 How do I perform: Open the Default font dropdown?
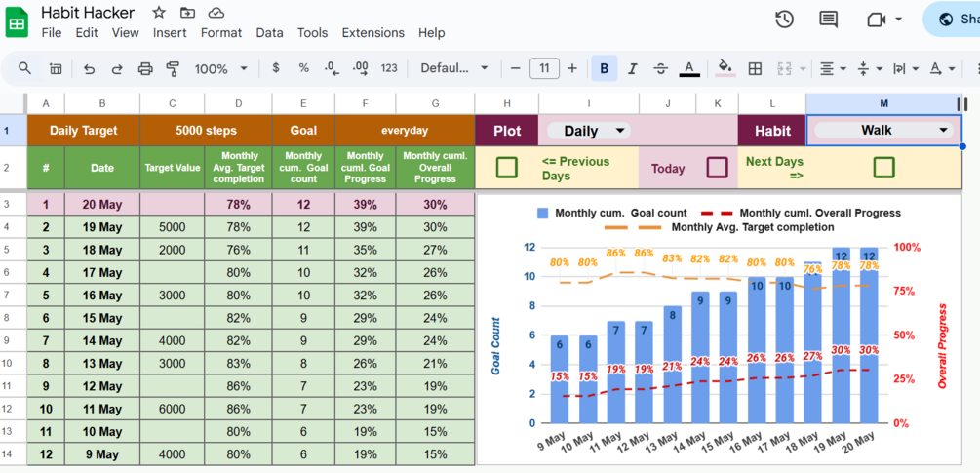tap(454, 68)
